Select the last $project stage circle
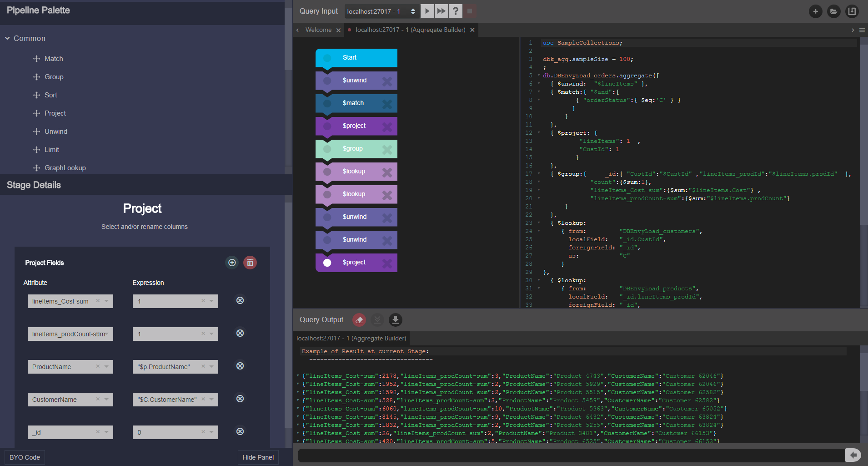The width and height of the screenshot is (868, 466). [327, 263]
